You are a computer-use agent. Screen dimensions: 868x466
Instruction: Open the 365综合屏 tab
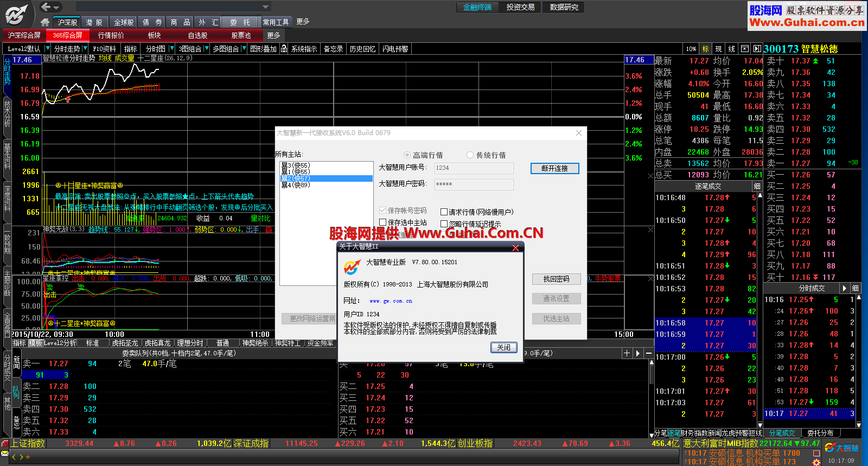tap(68, 35)
